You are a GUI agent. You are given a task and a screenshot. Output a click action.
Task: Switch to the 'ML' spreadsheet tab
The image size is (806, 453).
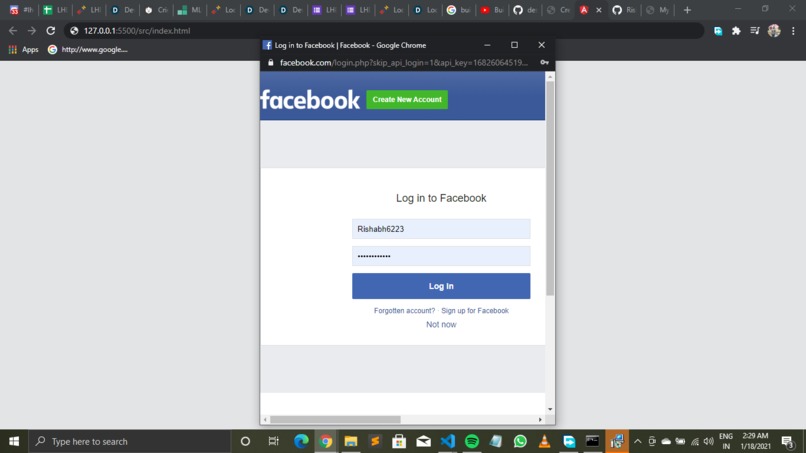point(189,10)
